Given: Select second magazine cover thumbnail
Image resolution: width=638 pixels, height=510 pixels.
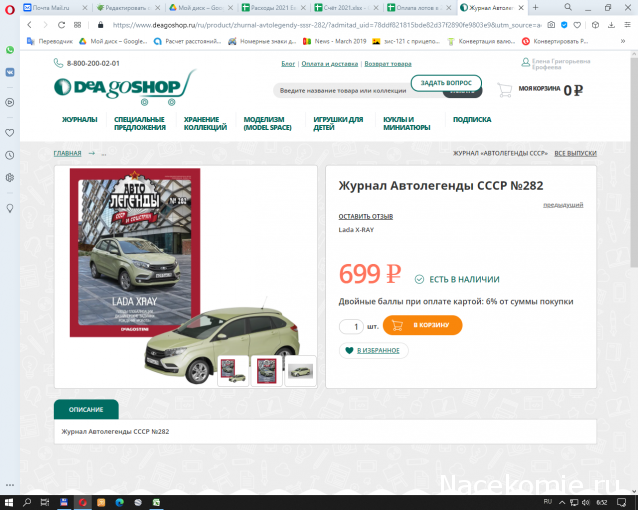Looking at the screenshot, I should point(267,371).
